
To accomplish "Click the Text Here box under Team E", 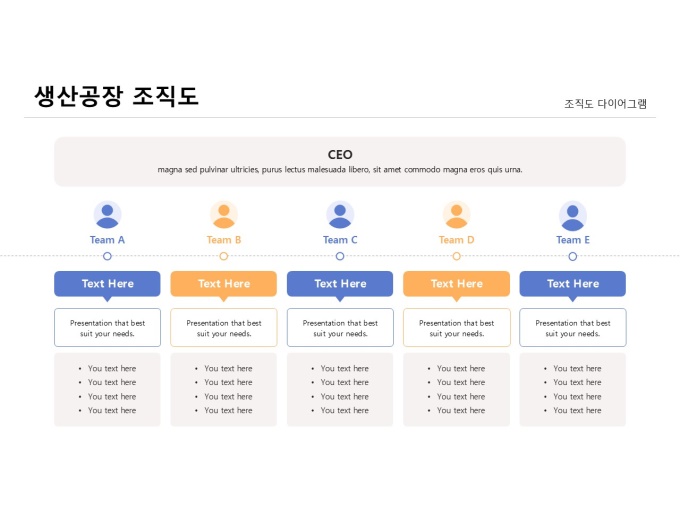I will click(x=573, y=283).
